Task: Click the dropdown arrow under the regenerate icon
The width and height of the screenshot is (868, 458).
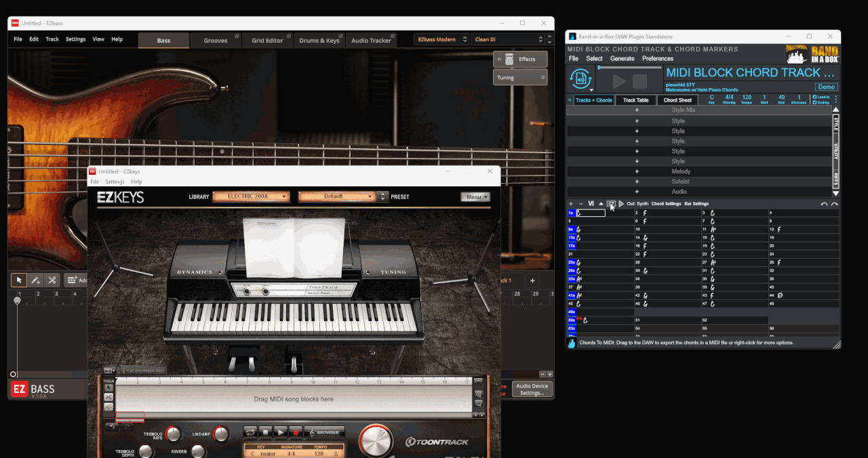Action: coord(591,90)
